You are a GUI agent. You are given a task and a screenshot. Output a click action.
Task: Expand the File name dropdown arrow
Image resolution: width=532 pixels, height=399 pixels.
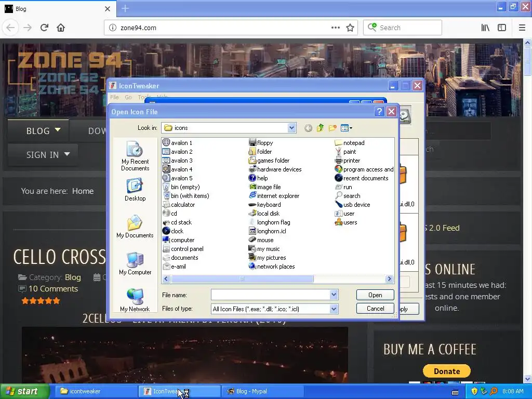334,295
